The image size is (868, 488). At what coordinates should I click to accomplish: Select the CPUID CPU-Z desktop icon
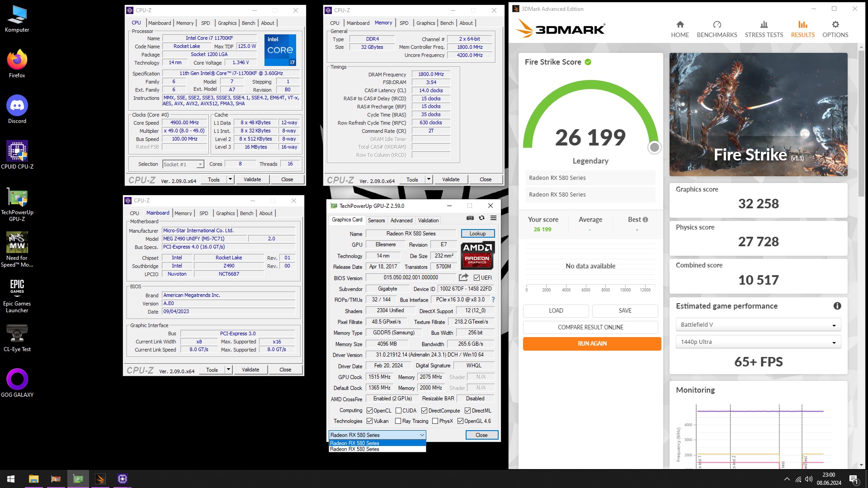17,155
